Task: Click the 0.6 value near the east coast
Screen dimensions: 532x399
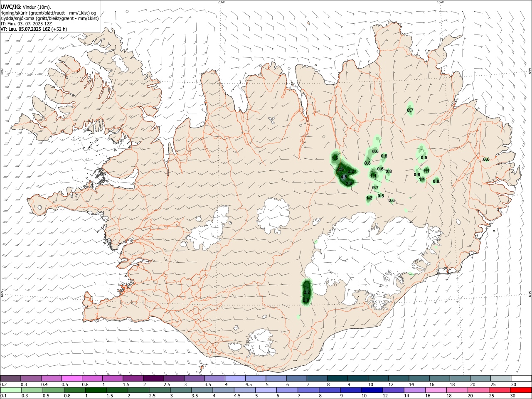Action: click(486, 160)
